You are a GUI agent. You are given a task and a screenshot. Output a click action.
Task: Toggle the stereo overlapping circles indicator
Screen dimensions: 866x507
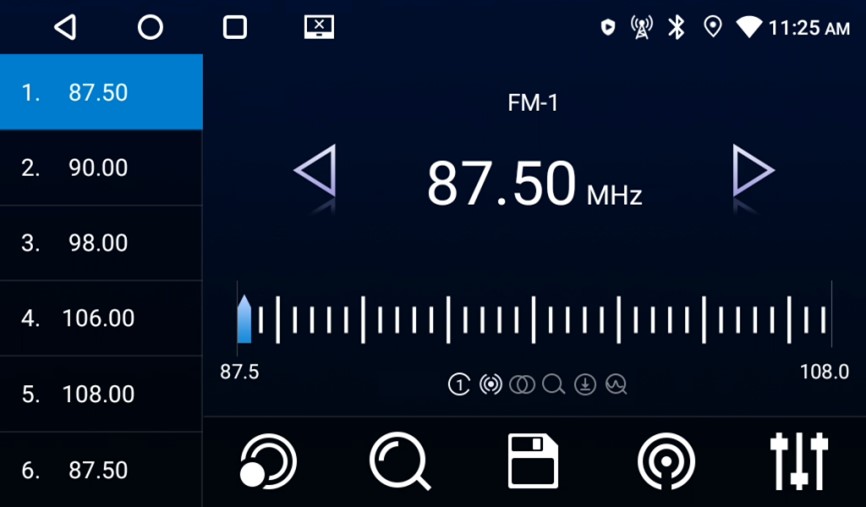pos(521,385)
